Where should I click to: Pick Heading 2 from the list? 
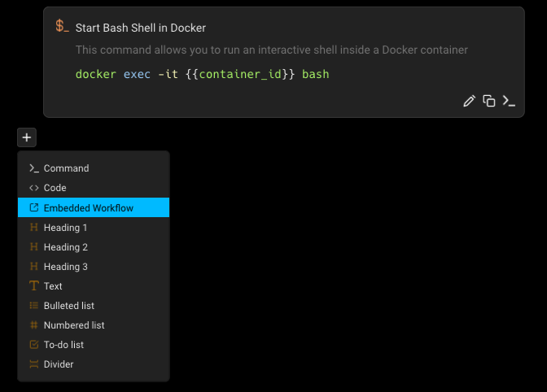tap(65, 247)
